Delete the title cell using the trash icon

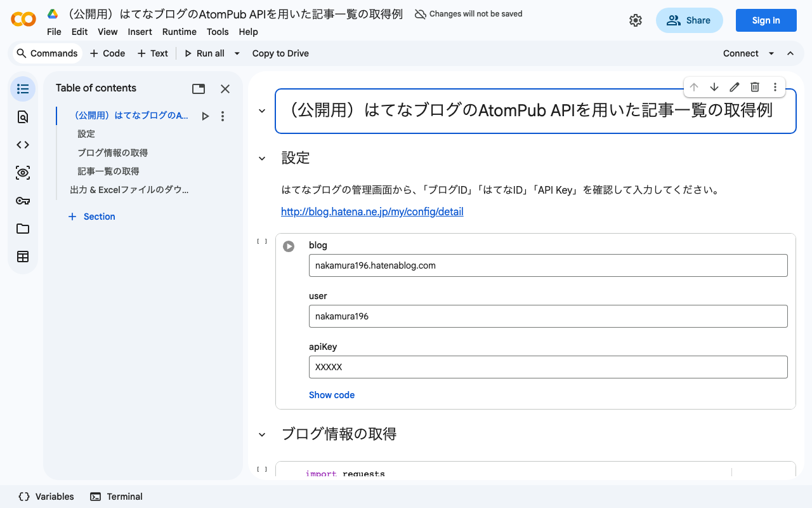[x=755, y=87]
